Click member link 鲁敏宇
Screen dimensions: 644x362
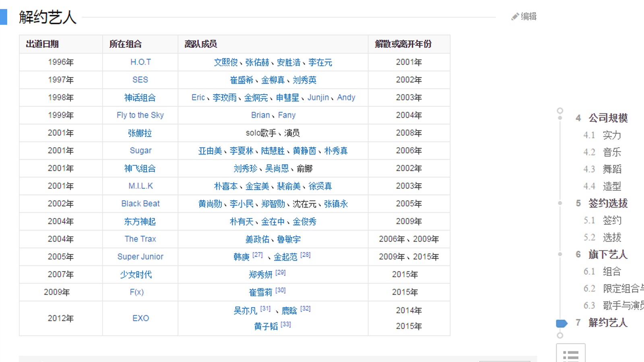289,239
